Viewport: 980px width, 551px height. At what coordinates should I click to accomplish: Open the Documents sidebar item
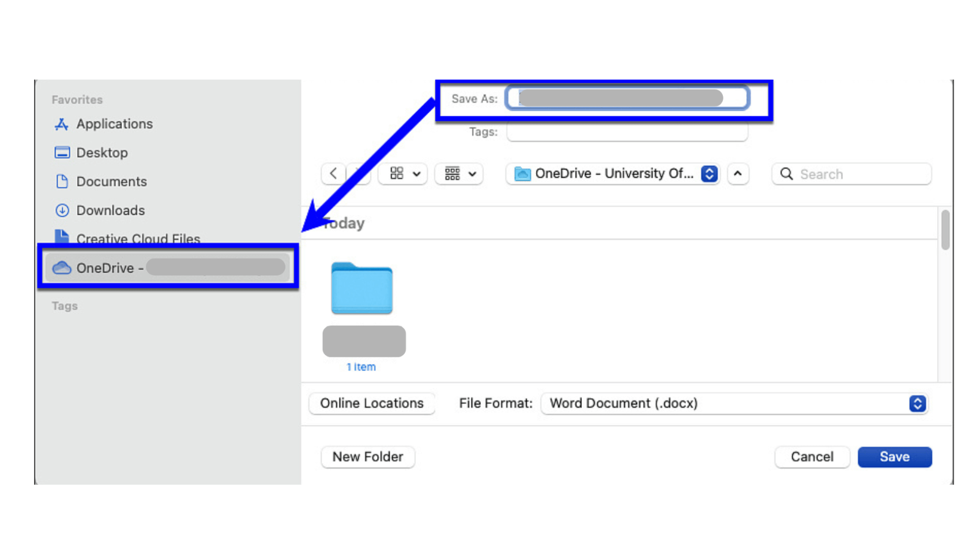coord(111,181)
